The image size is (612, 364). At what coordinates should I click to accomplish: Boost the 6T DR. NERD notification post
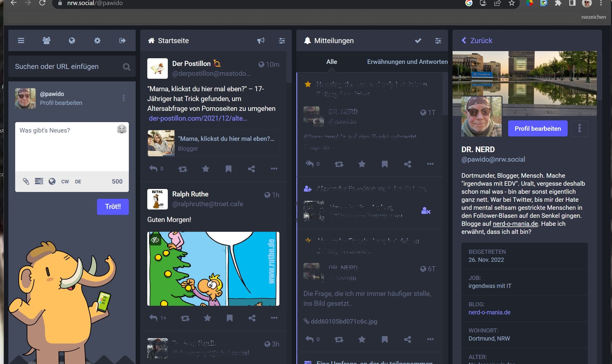pyautogui.click(x=339, y=339)
